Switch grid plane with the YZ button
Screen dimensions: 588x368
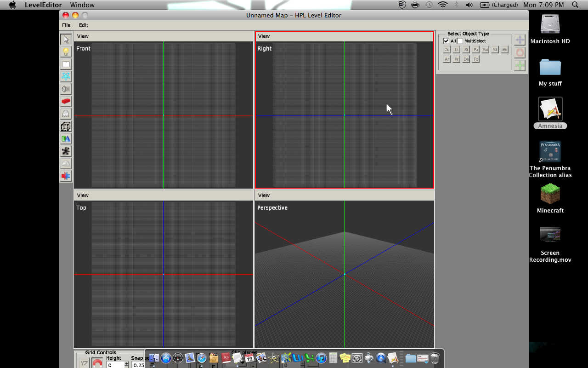coord(84,363)
